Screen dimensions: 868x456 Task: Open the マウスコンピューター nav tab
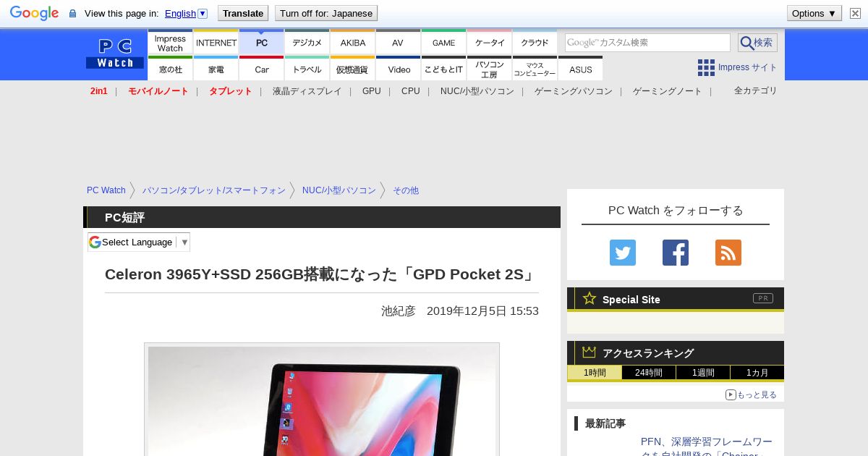point(535,69)
